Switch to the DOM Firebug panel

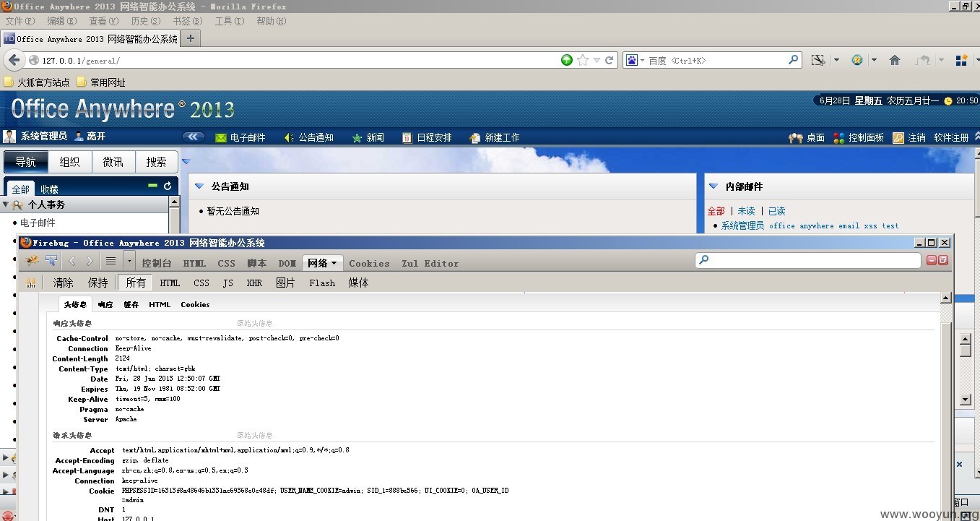pos(287,264)
